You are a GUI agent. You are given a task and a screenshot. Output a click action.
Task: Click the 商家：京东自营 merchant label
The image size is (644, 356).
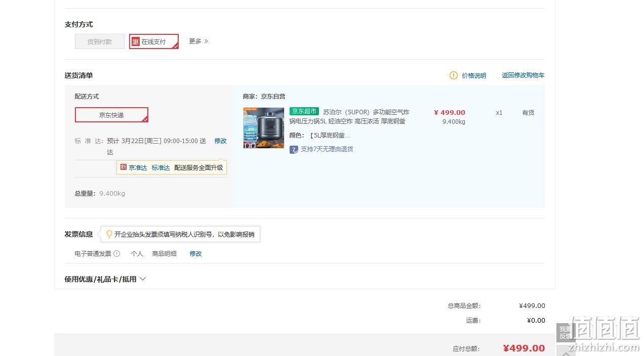[x=264, y=97]
